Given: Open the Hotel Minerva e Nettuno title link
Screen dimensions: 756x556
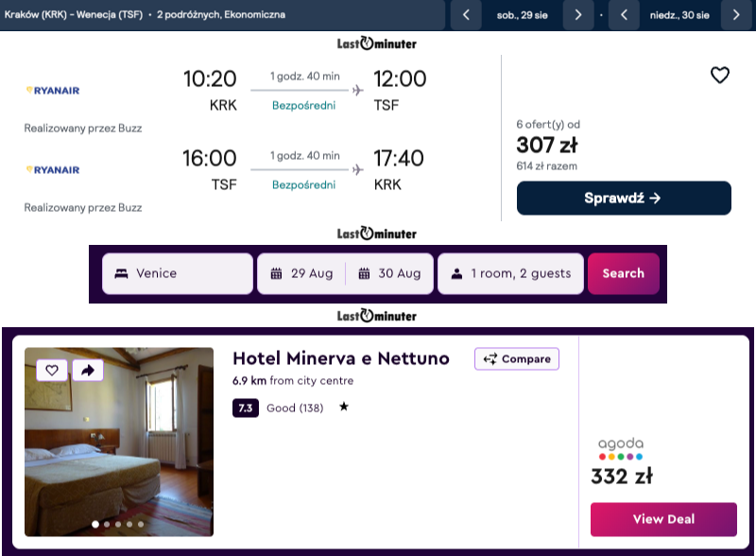Looking at the screenshot, I should tap(341, 358).
